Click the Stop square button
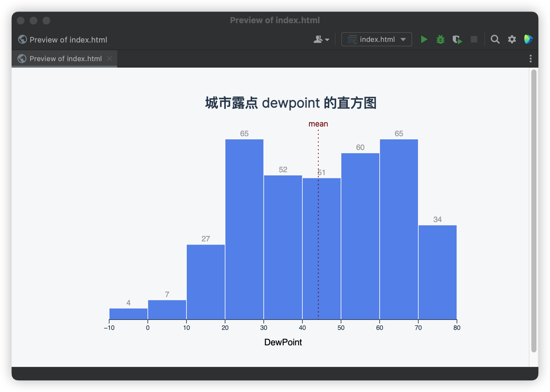550x392 pixels. click(474, 39)
